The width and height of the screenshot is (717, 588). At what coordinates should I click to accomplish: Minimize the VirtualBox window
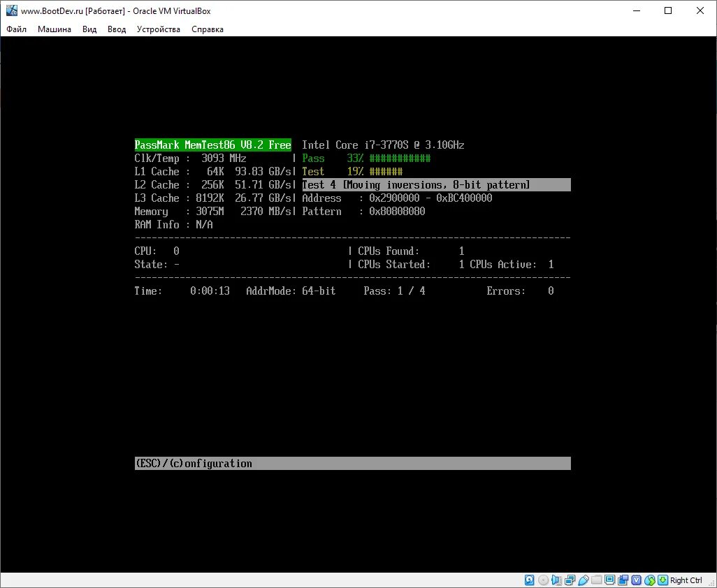click(x=637, y=10)
